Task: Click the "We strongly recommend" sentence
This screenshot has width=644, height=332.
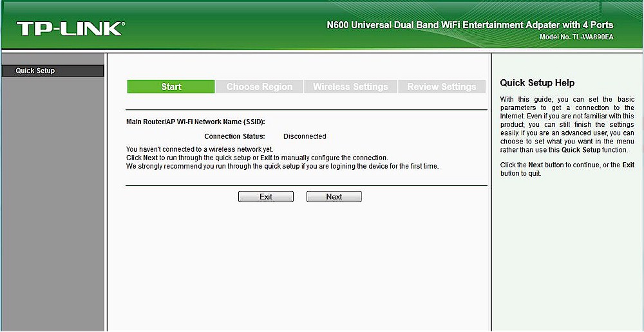Action: pyautogui.click(x=282, y=166)
